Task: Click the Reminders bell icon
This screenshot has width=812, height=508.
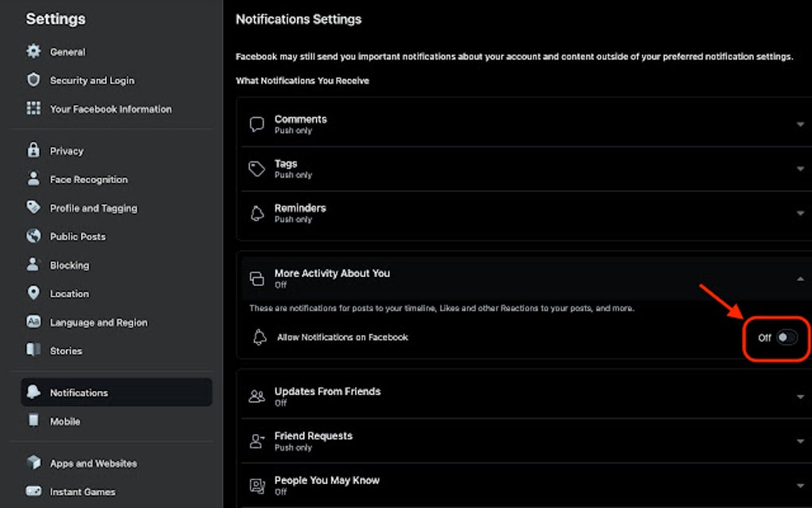Action: tap(256, 213)
